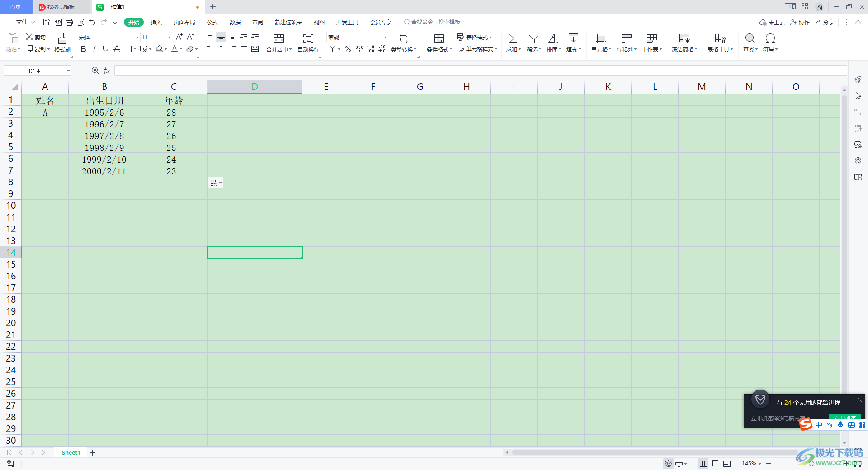
Task: Click into the formula bar input field
Action: (x=480, y=70)
